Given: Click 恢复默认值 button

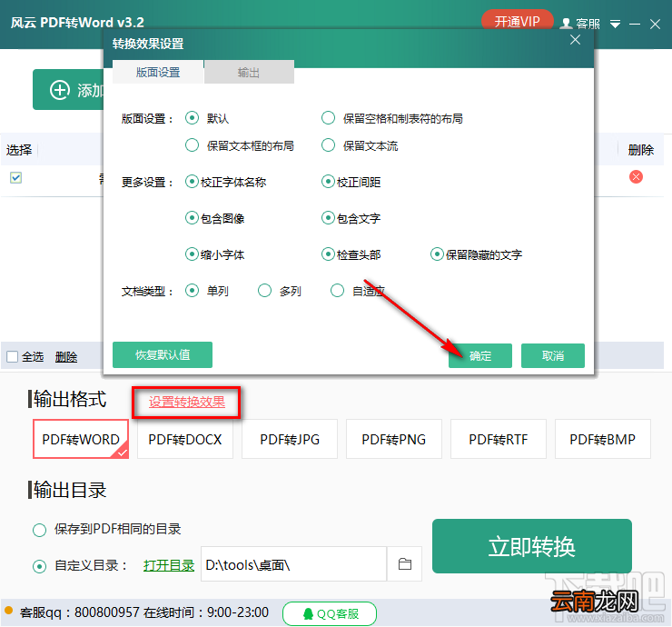Looking at the screenshot, I should click(163, 354).
